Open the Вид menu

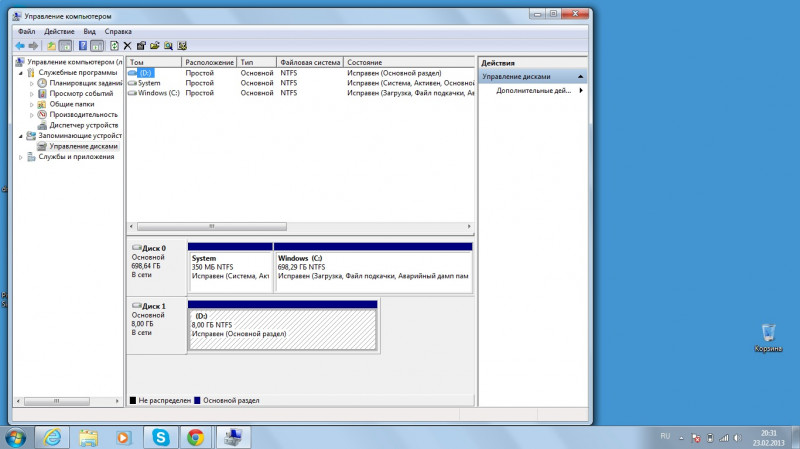coord(89,31)
